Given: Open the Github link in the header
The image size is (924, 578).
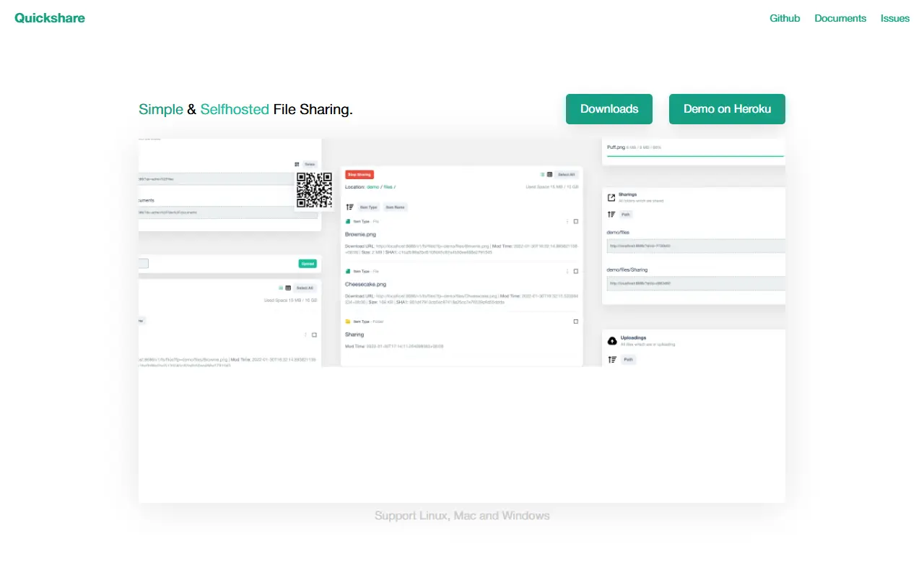Looking at the screenshot, I should click(785, 18).
